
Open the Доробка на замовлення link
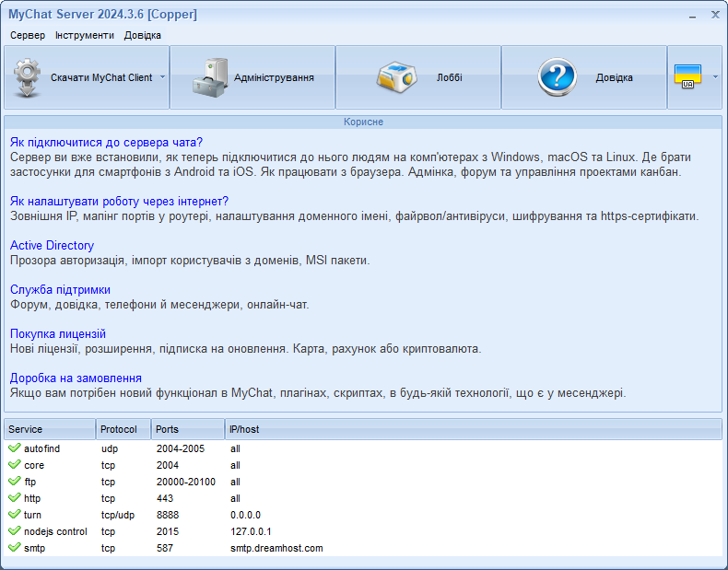76,378
